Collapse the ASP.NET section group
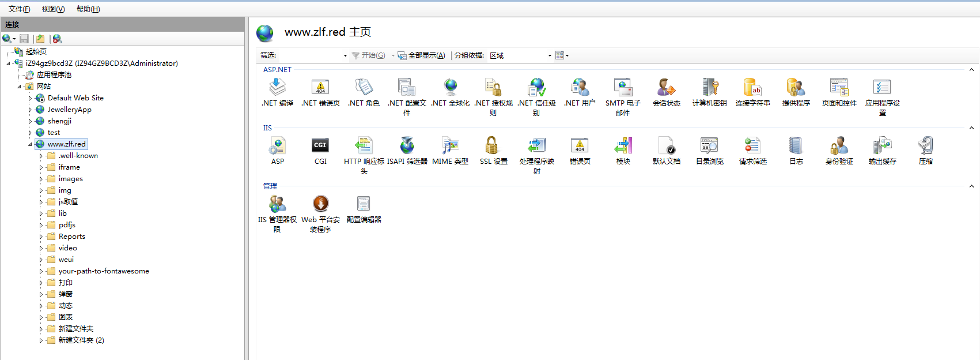 point(971,70)
